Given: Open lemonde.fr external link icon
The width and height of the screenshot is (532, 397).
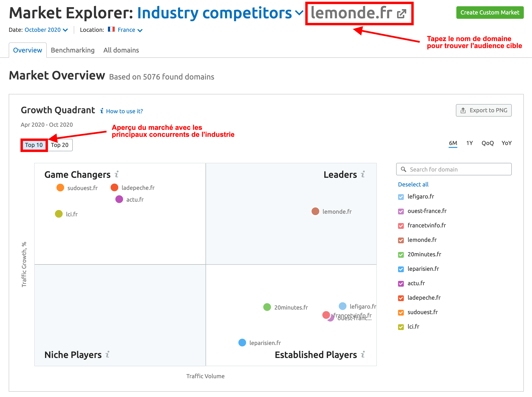Looking at the screenshot, I should click(402, 13).
